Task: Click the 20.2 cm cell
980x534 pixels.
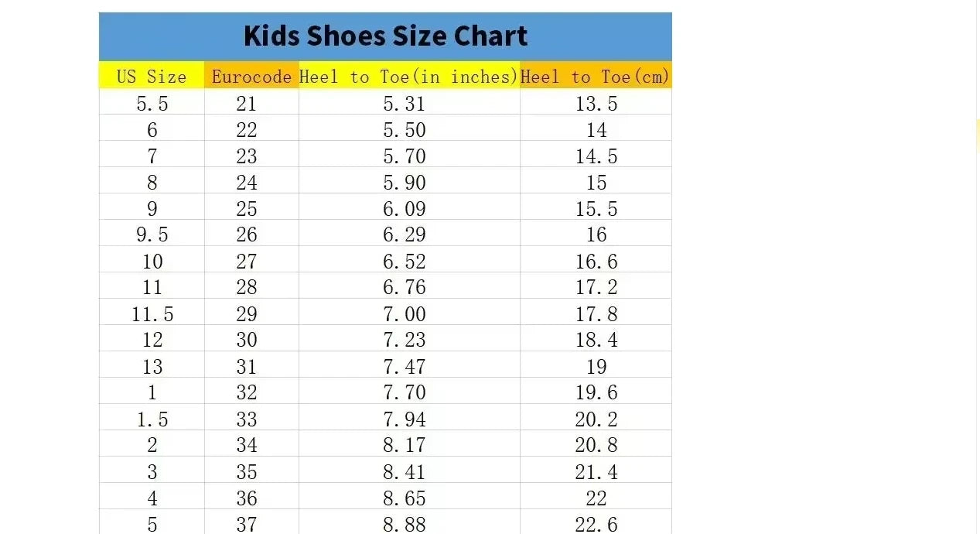Action: point(596,419)
